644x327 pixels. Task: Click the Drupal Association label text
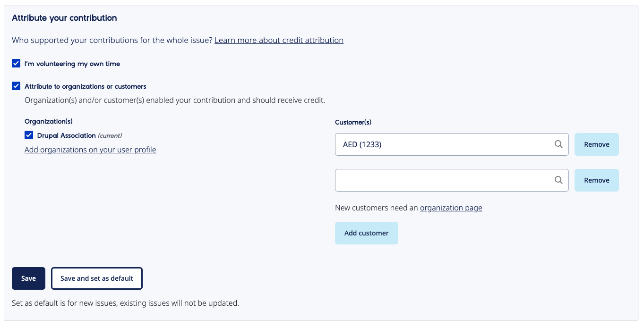(67, 135)
